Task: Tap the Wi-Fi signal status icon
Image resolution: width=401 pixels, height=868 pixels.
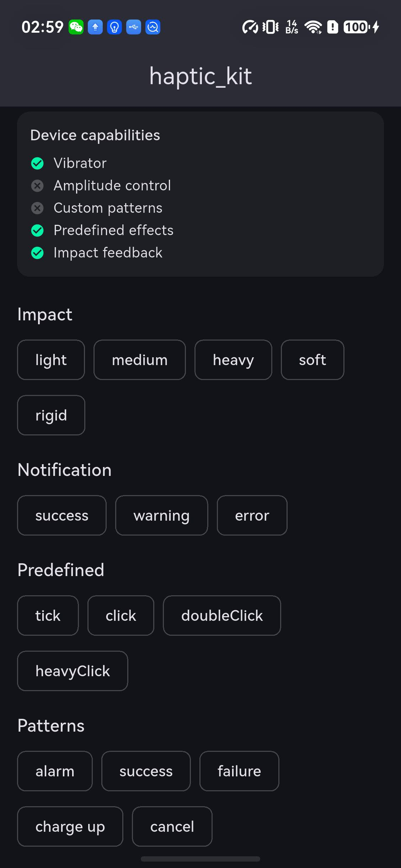Action: pos(313,27)
